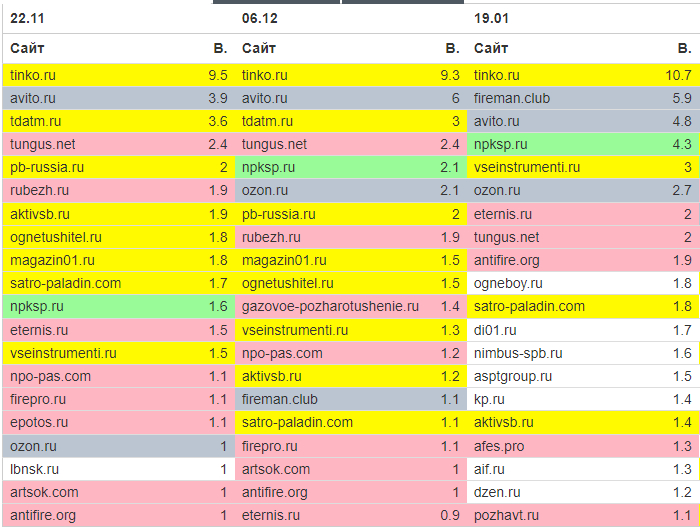Screen dimensions: 700x527
Task: Click tdatm.ru in the 06.12 column
Action: [267, 121]
